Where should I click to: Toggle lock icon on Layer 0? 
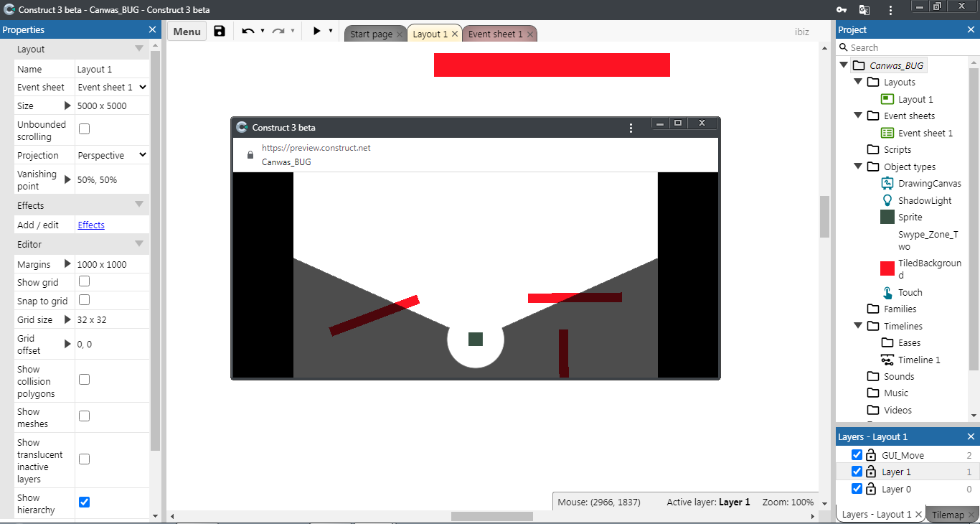871,489
